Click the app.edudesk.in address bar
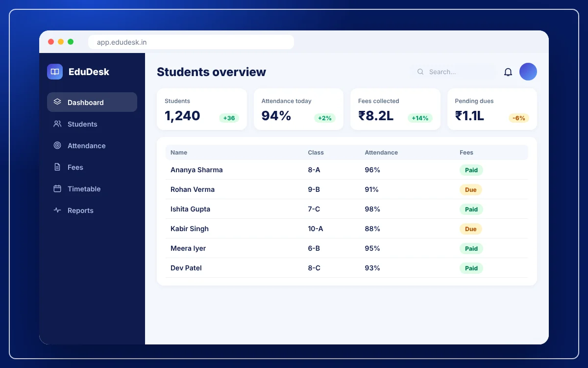The image size is (588, 368). click(x=191, y=42)
